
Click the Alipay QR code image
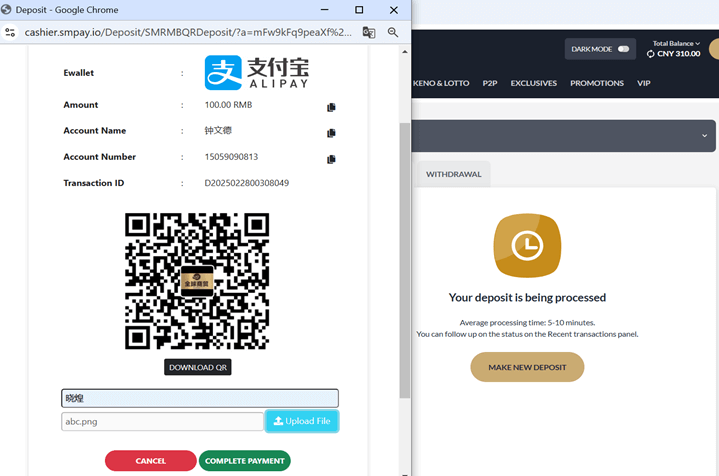click(x=197, y=281)
